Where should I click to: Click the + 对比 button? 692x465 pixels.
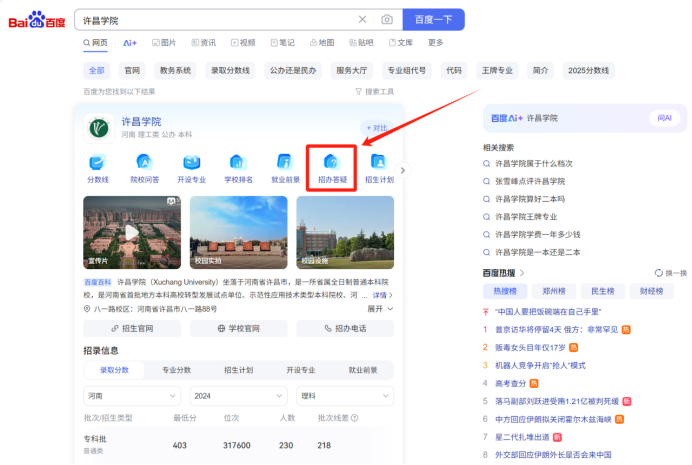pos(377,128)
